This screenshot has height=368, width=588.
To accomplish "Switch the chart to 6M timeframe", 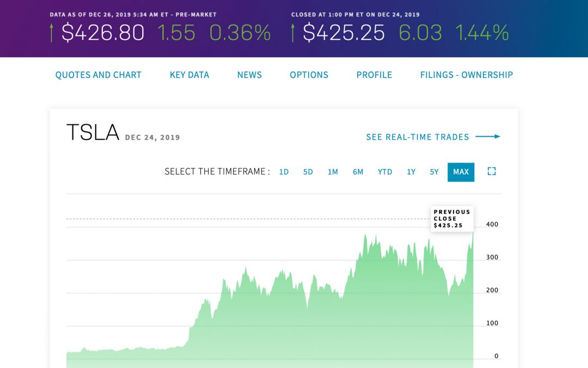I will (358, 172).
